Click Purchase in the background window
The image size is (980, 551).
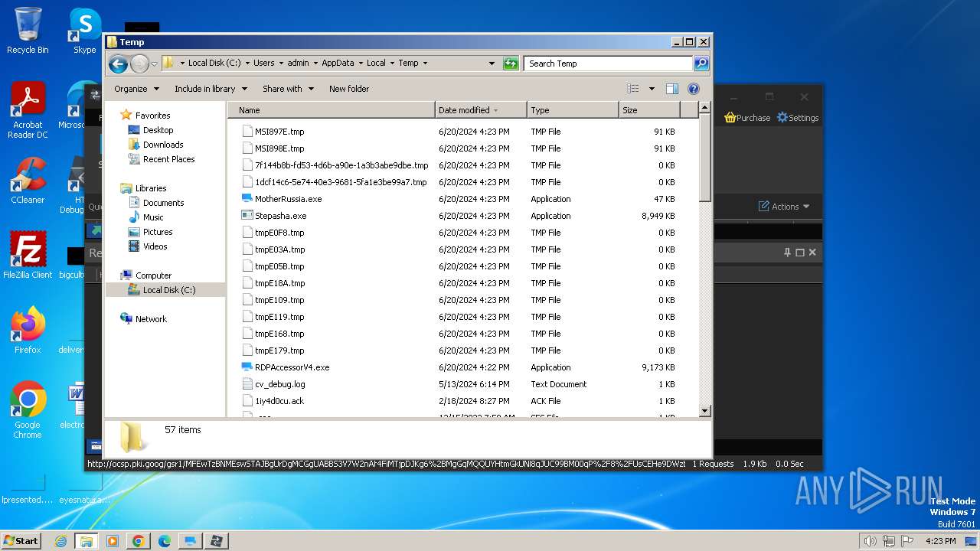(747, 118)
